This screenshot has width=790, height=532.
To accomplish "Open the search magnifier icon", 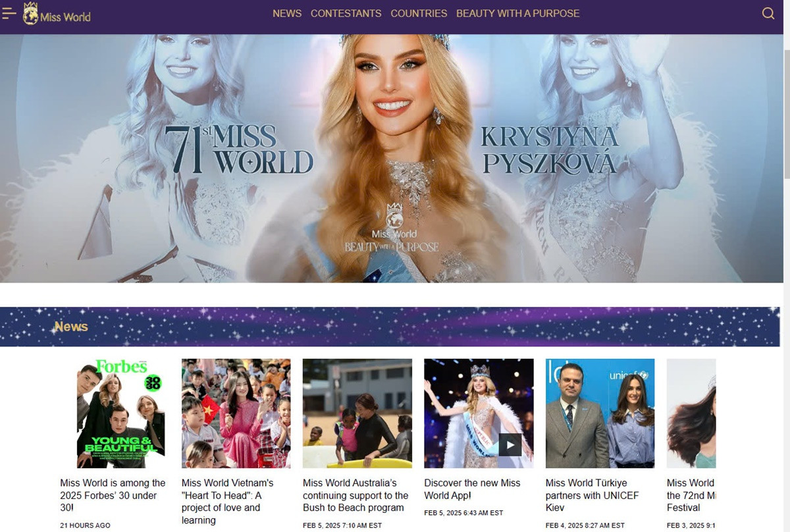I will pyautogui.click(x=768, y=14).
